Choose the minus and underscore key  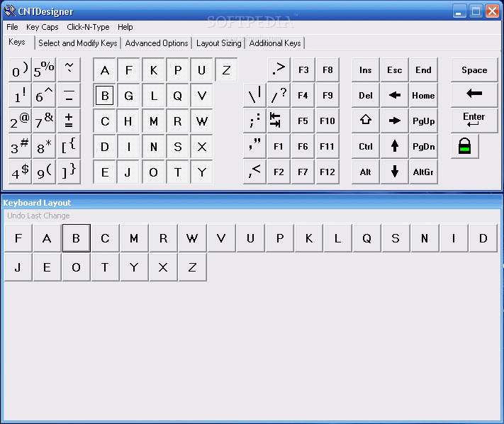(x=69, y=95)
